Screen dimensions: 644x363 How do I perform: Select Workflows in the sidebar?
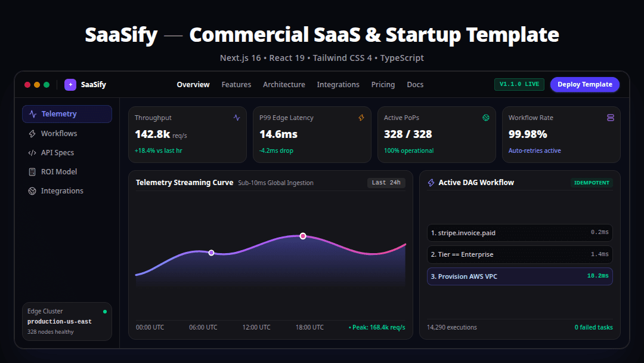click(x=67, y=134)
